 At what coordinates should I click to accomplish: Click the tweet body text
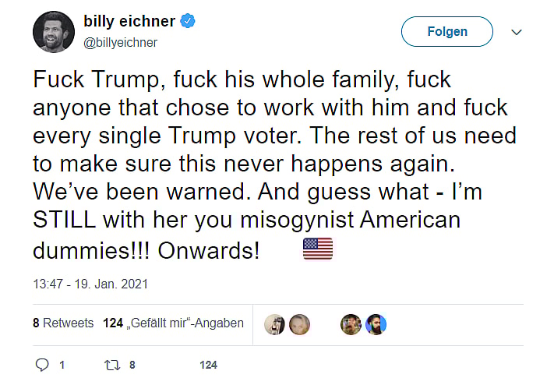click(x=273, y=164)
